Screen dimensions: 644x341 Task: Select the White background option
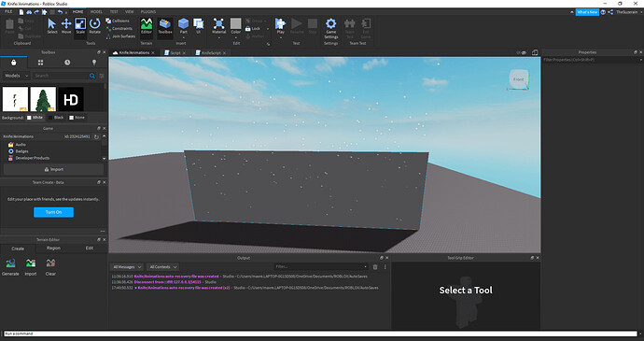pos(35,118)
